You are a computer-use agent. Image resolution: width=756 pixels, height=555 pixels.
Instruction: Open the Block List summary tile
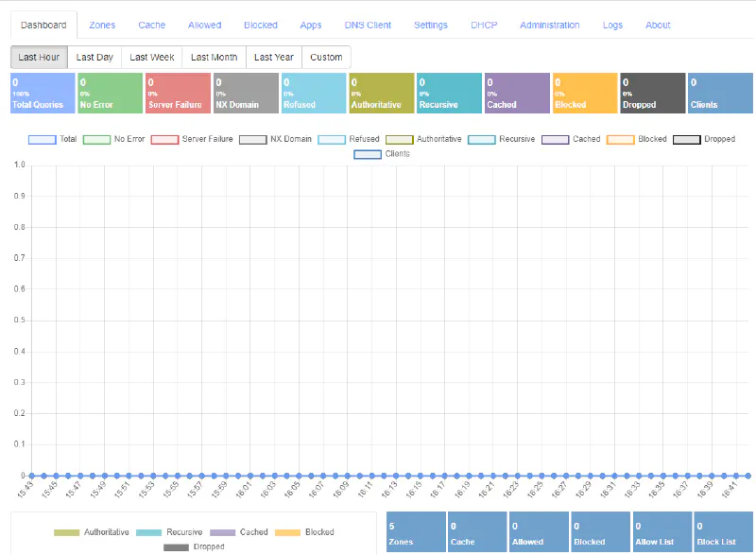click(x=724, y=532)
